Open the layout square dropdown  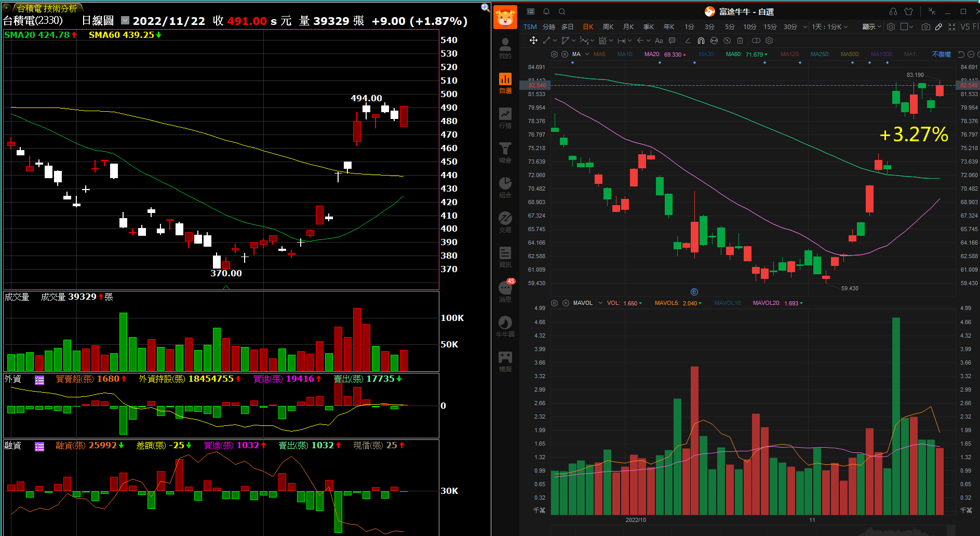[x=907, y=26]
